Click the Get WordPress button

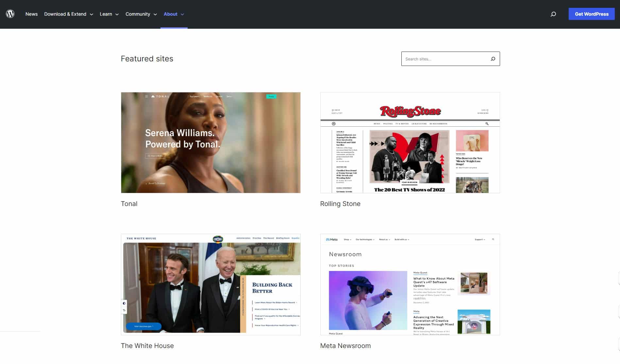pyautogui.click(x=592, y=14)
